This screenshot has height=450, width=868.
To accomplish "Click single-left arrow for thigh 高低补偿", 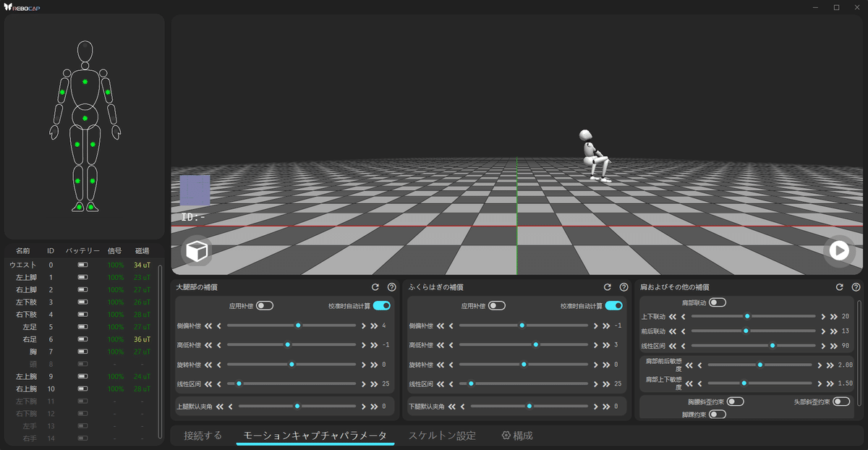I will pyautogui.click(x=219, y=344).
